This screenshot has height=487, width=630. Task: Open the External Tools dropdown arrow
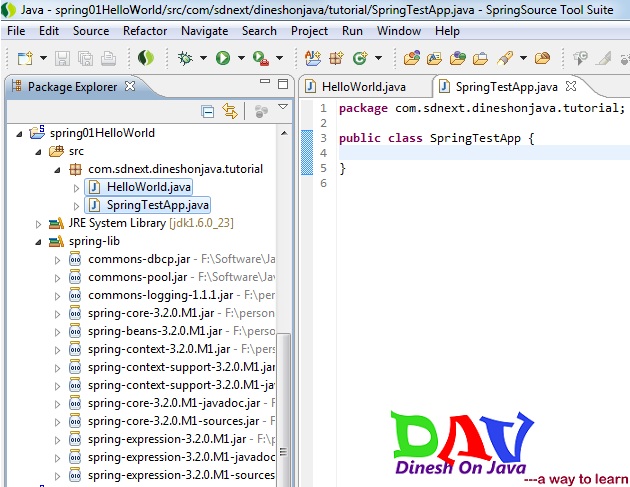pyautogui.click(x=280, y=58)
